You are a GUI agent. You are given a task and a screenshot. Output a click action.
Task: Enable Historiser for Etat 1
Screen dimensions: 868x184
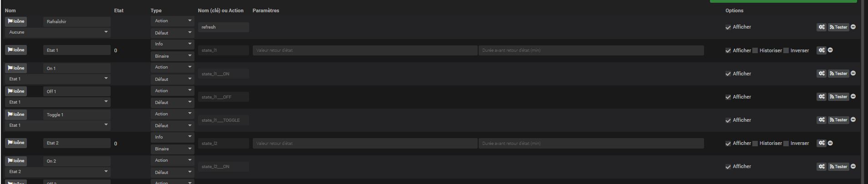click(755, 50)
